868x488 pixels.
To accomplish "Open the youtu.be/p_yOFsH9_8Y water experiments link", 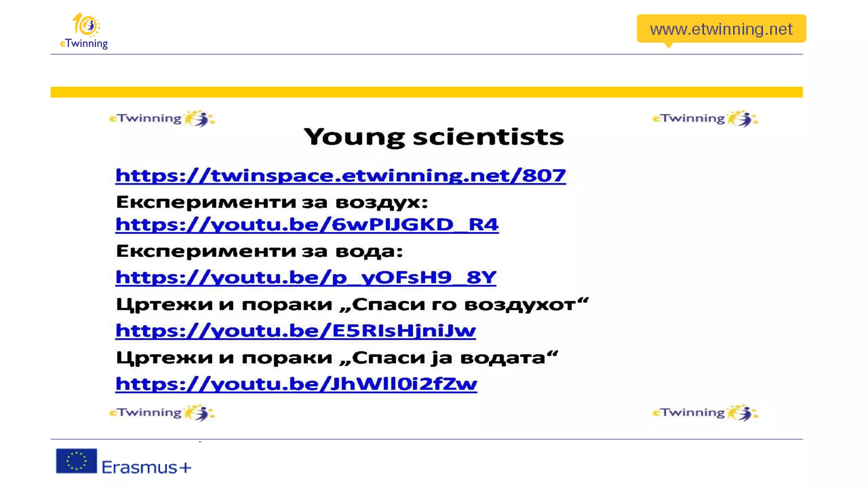I will point(306,277).
